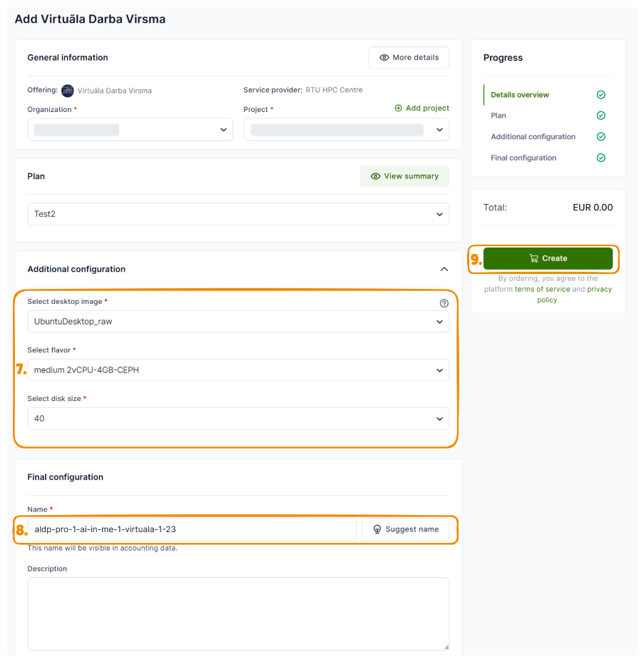
Task: Open the Plan dropdown showing Test2
Action: click(x=238, y=214)
